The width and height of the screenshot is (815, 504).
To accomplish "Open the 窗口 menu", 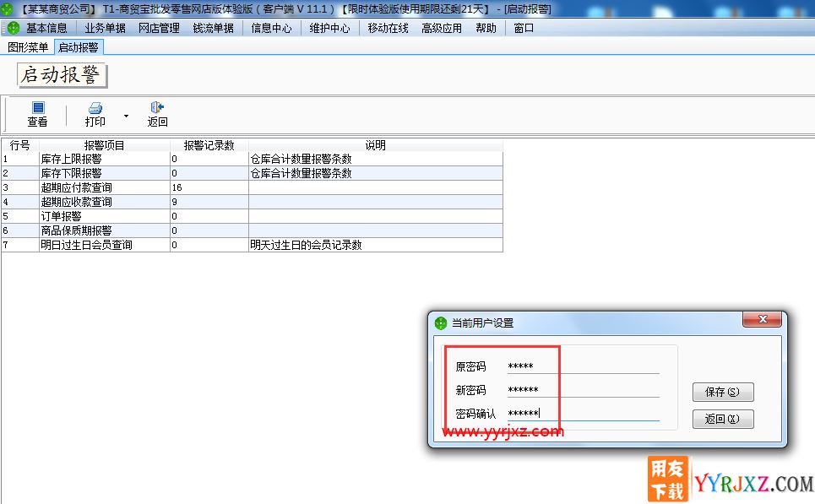I will pyautogui.click(x=524, y=28).
